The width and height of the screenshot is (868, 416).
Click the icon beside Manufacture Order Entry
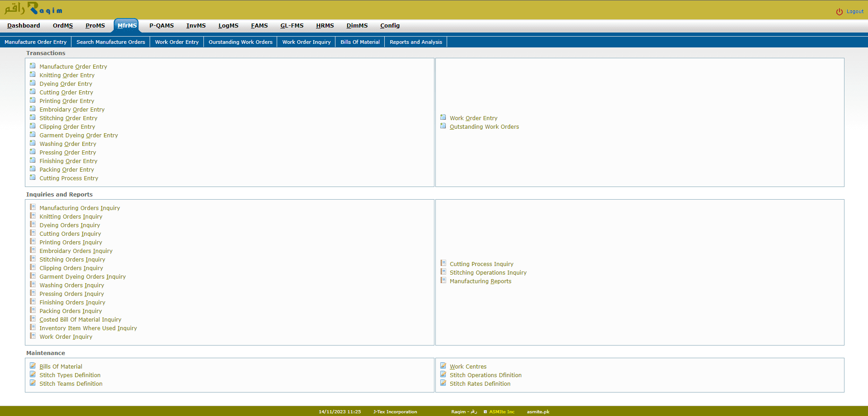33,66
